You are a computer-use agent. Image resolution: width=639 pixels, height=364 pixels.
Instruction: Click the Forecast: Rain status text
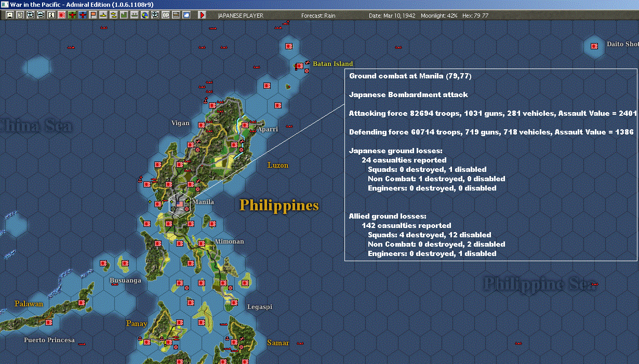coord(318,16)
